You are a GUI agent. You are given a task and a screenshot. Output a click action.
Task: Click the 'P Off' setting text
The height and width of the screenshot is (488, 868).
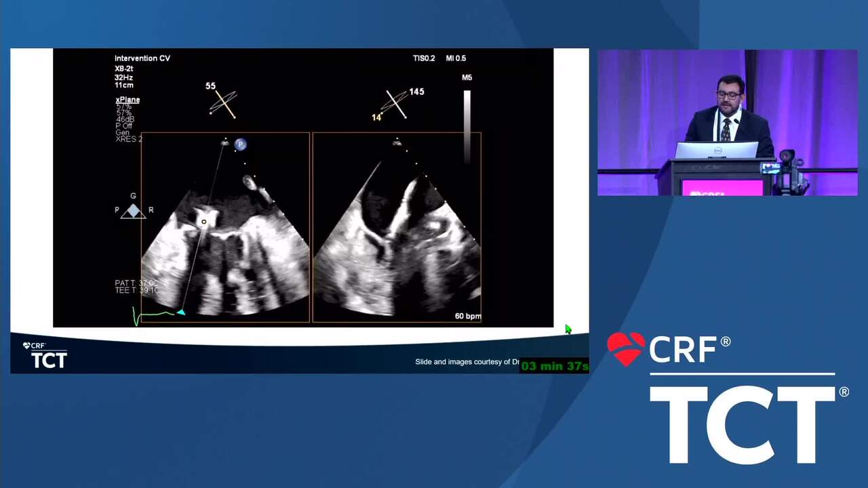[x=123, y=126]
